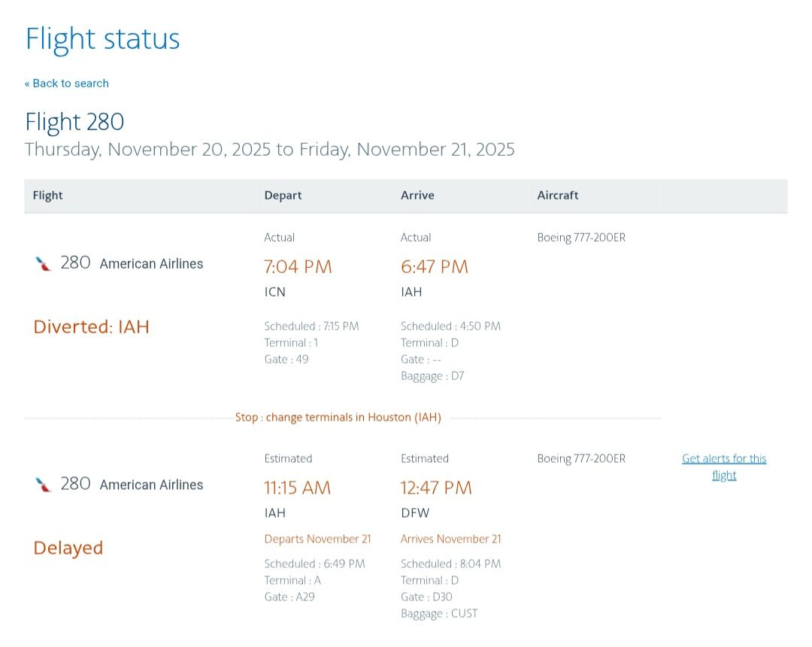Go back to search
The image size is (812, 647).
click(x=67, y=84)
